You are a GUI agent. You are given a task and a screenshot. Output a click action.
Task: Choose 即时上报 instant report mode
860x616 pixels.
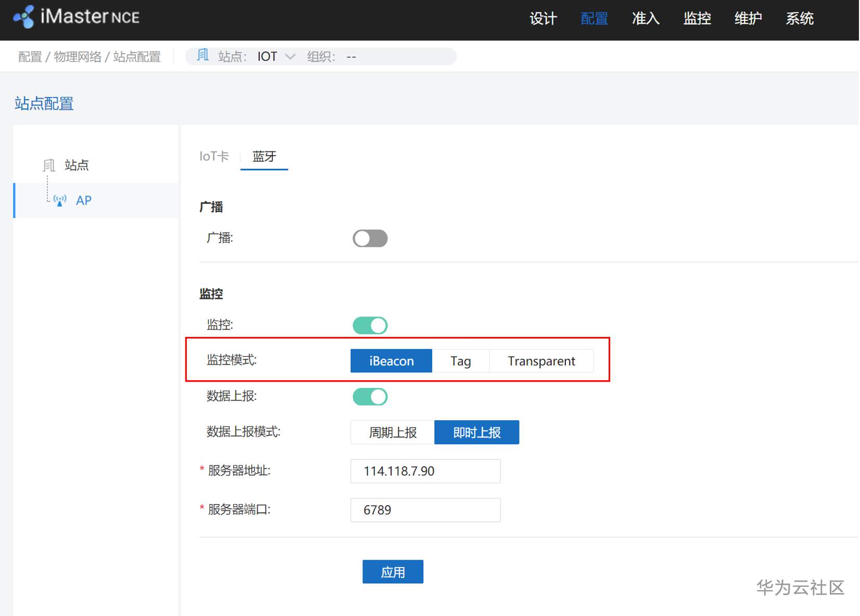coord(477,432)
